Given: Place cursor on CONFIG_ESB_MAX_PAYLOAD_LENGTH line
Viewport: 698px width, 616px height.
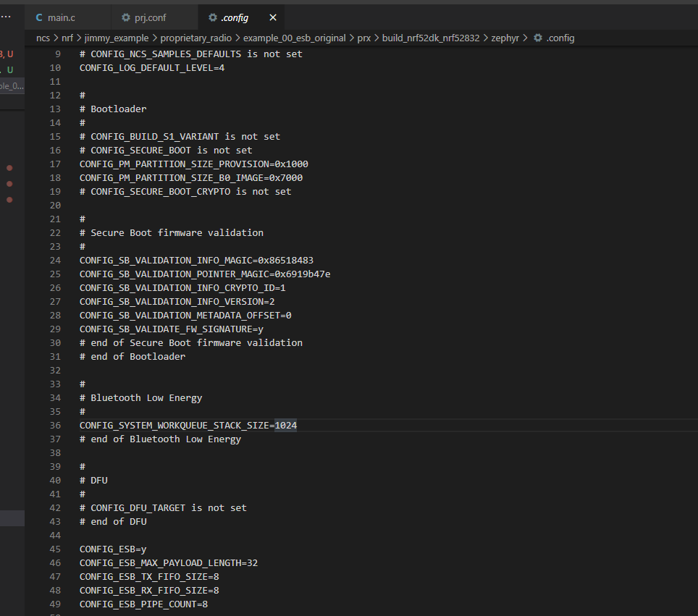Looking at the screenshot, I should pyautogui.click(x=169, y=563).
